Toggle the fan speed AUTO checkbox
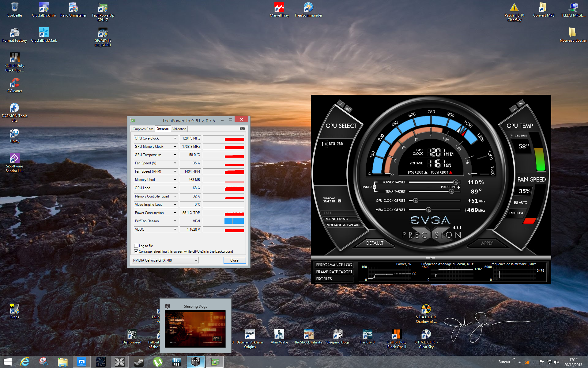The width and height of the screenshot is (588, 368). [516, 202]
